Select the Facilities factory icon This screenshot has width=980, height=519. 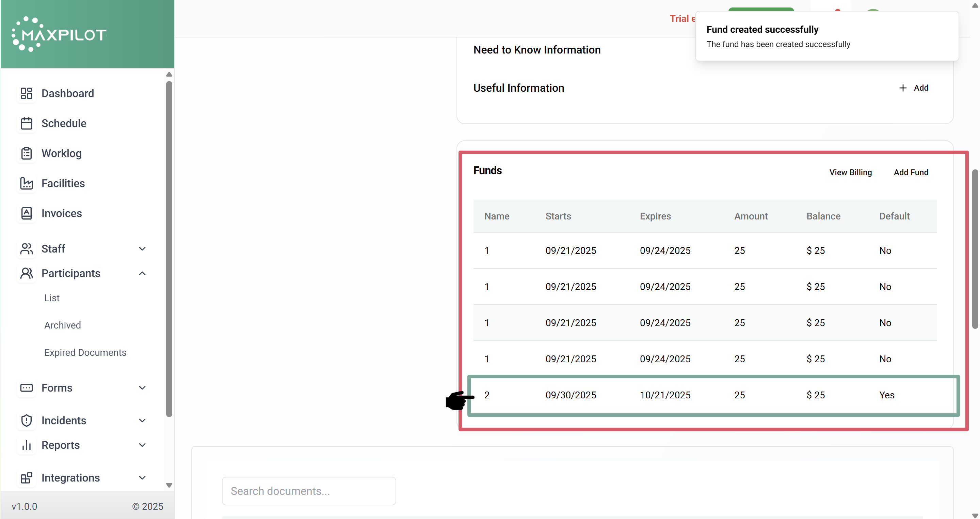[x=26, y=183]
